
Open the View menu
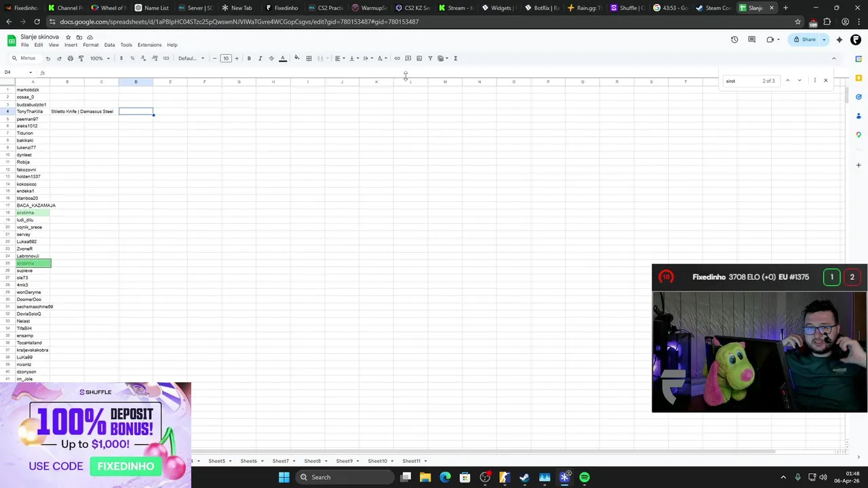pyautogui.click(x=54, y=45)
